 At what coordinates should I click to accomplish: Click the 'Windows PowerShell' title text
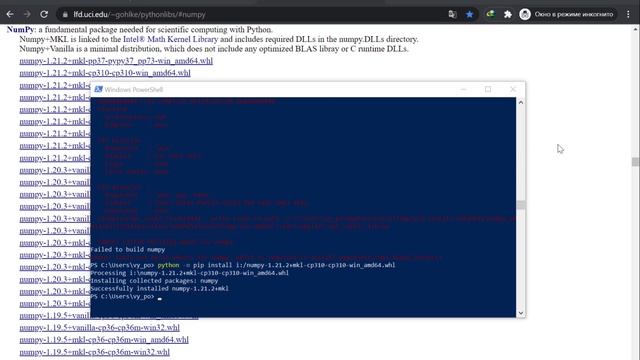pos(134,89)
